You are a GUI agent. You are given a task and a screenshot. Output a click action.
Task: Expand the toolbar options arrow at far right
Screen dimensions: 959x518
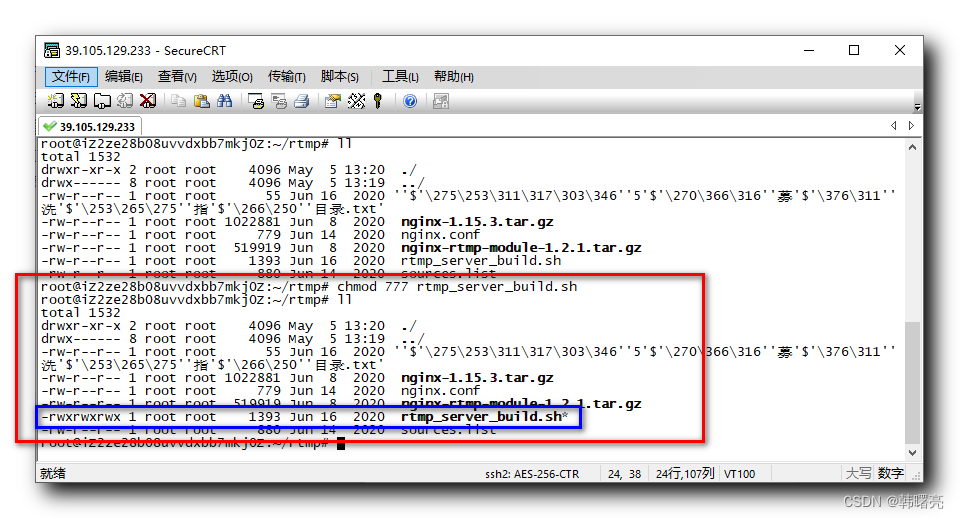pyautogui.click(x=916, y=105)
